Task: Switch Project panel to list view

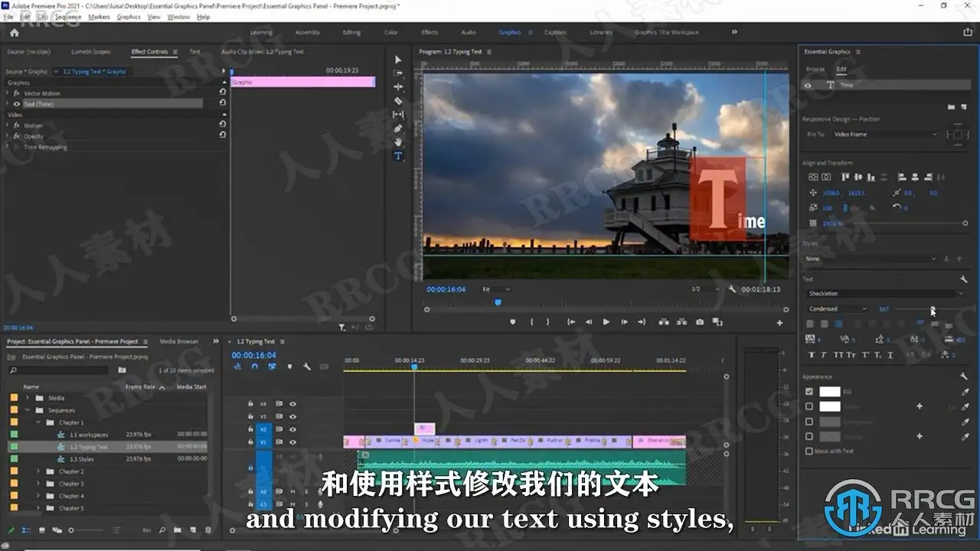Action: click(x=25, y=530)
